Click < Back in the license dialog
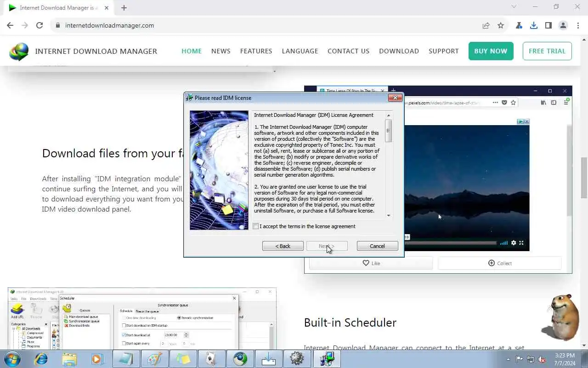Viewport: 588px width, 368px height. [283, 246]
